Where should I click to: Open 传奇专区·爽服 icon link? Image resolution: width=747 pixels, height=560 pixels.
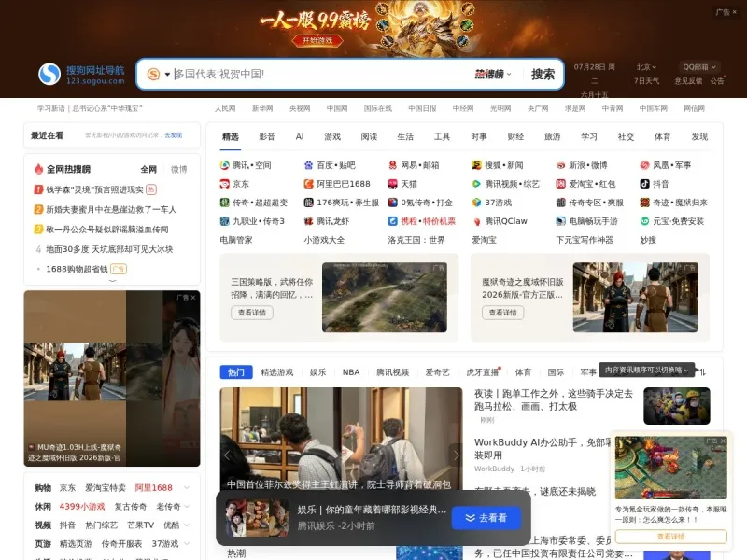point(561,203)
